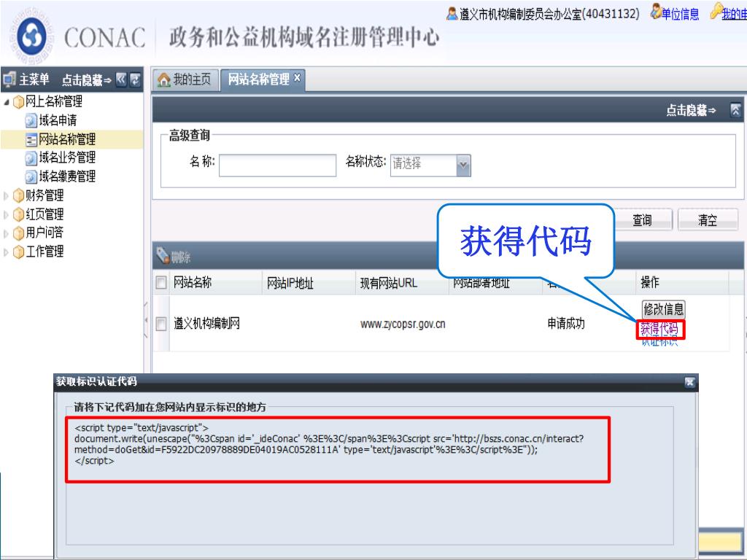Click the 域名业务管理 page icon
Image resolution: width=747 pixels, height=560 pixels.
31,157
